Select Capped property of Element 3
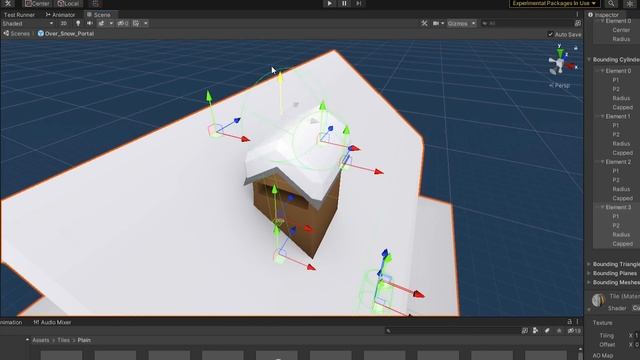Image resolution: width=640 pixels, height=360 pixels. click(622, 244)
